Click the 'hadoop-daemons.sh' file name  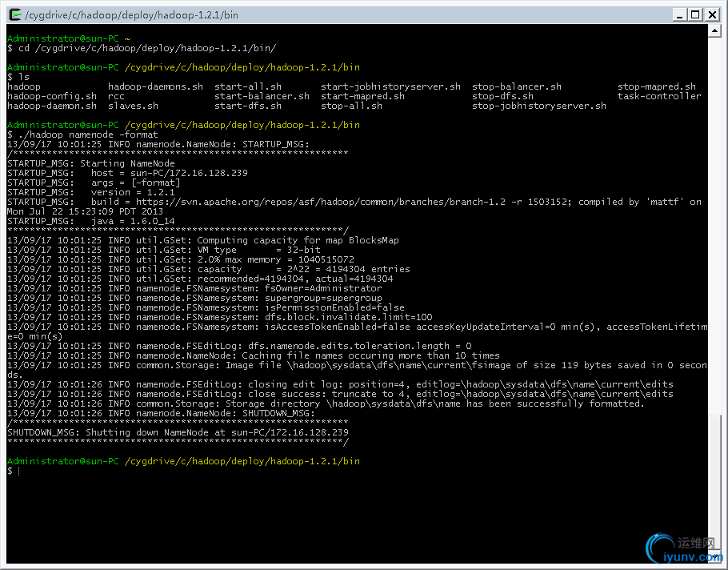tap(155, 86)
